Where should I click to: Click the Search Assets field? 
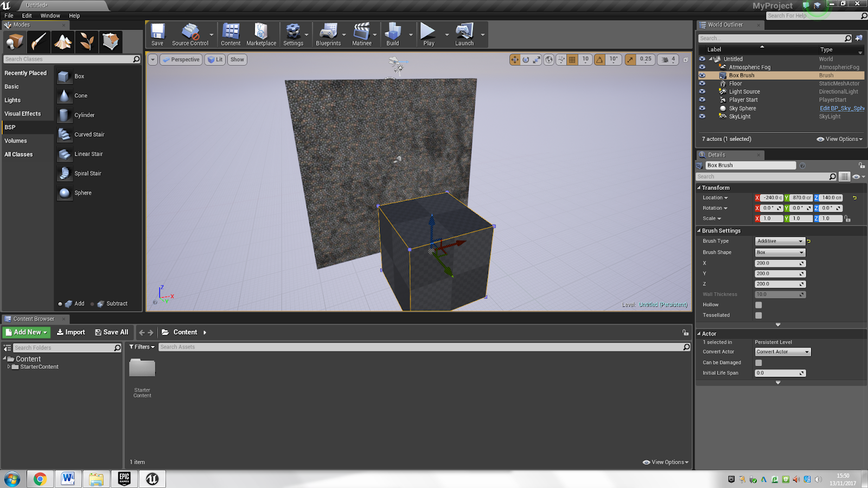[424, 347]
